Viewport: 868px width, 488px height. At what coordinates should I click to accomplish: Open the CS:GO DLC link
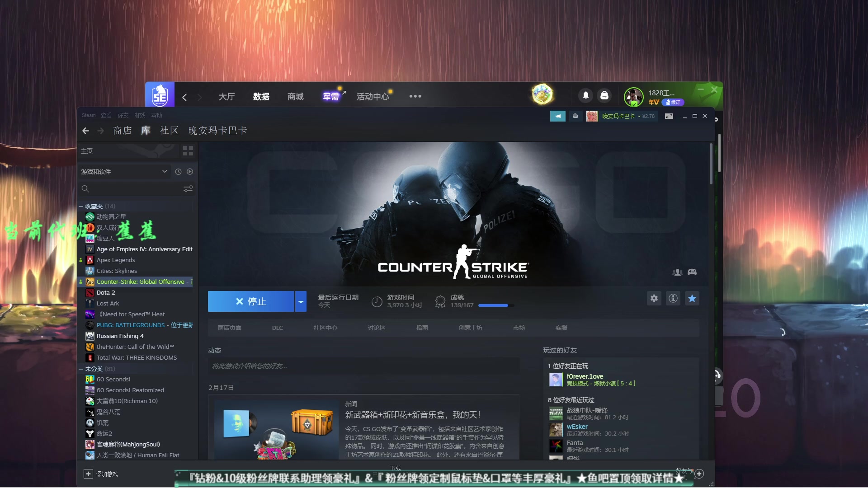[x=278, y=328]
